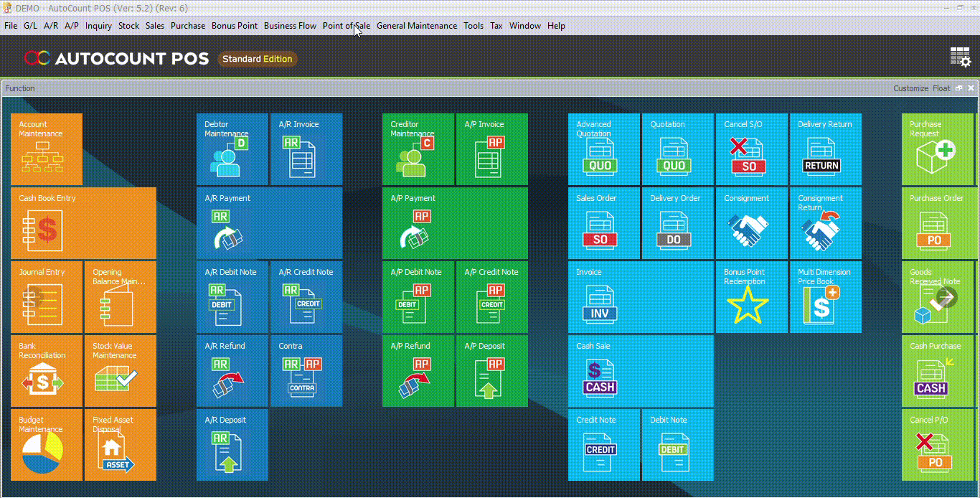Expand the Stock menu

pos(128,26)
